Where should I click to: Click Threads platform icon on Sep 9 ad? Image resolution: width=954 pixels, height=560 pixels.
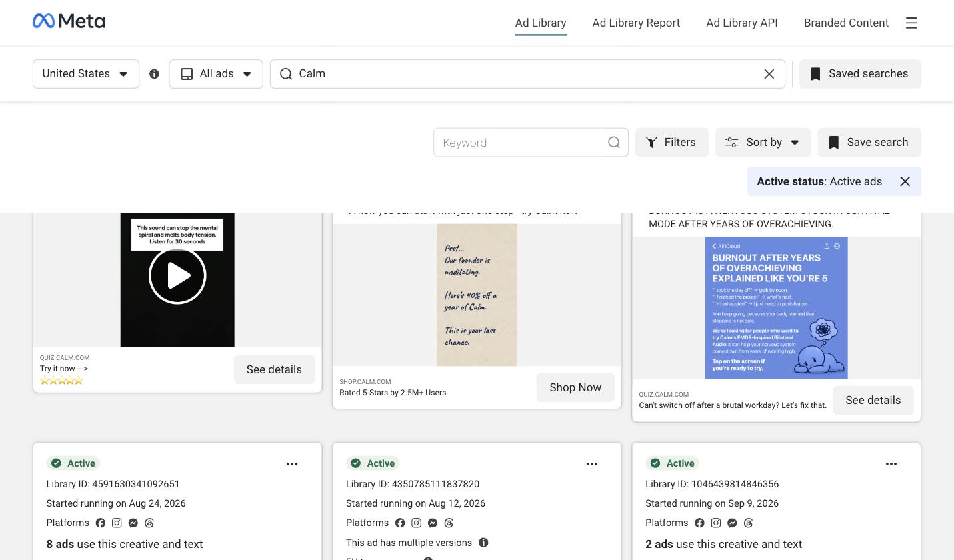click(748, 523)
